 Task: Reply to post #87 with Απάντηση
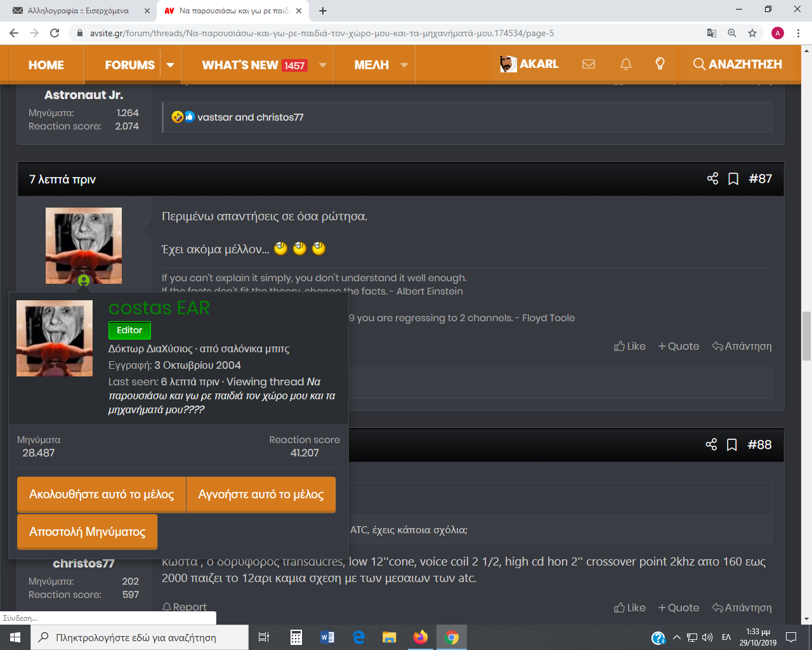point(742,346)
